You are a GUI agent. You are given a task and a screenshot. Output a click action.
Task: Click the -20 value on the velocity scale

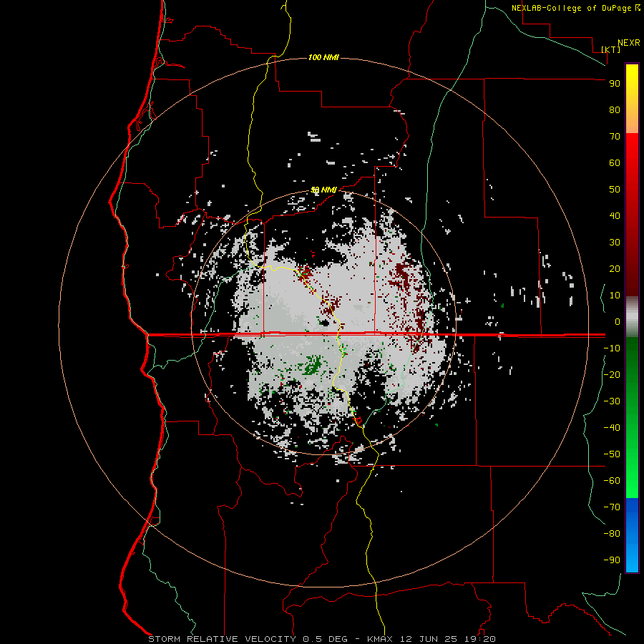612,375
